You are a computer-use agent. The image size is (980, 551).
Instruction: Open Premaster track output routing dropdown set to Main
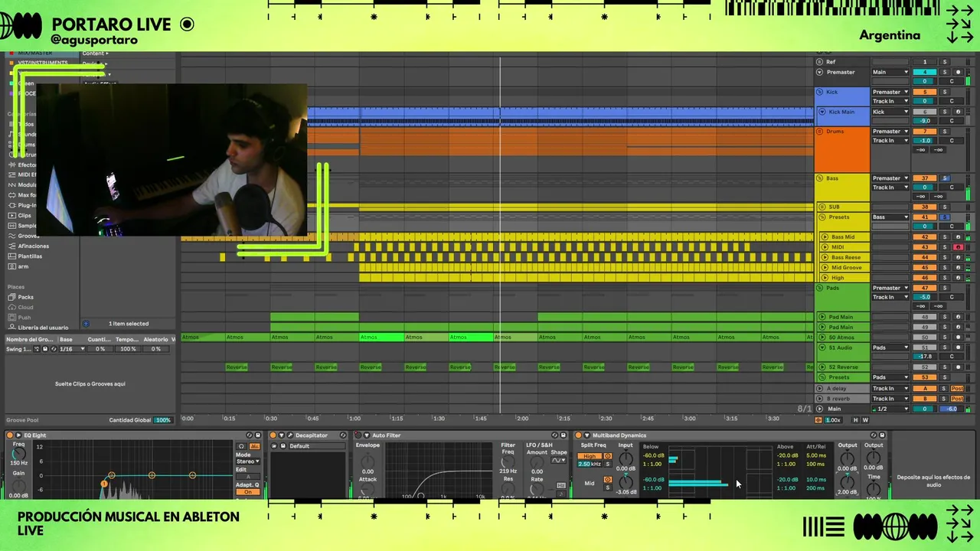pyautogui.click(x=890, y=72)
